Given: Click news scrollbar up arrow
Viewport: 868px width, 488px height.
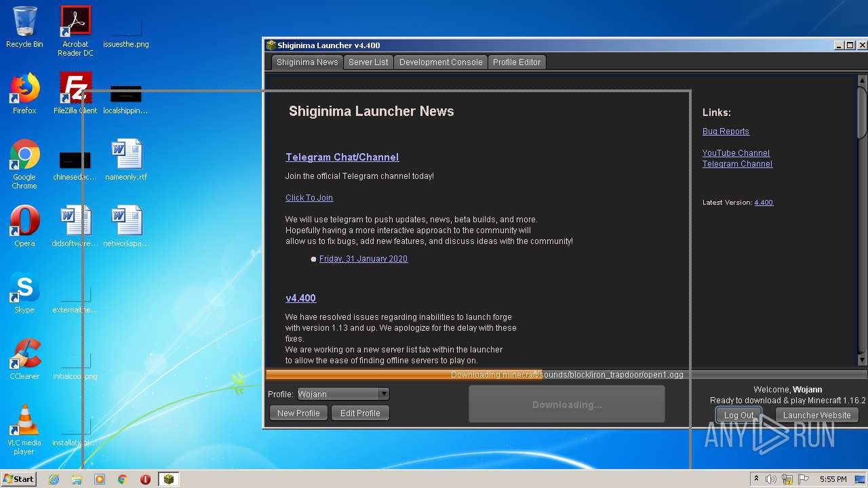Looking at the screenshot, I should 863,80.
